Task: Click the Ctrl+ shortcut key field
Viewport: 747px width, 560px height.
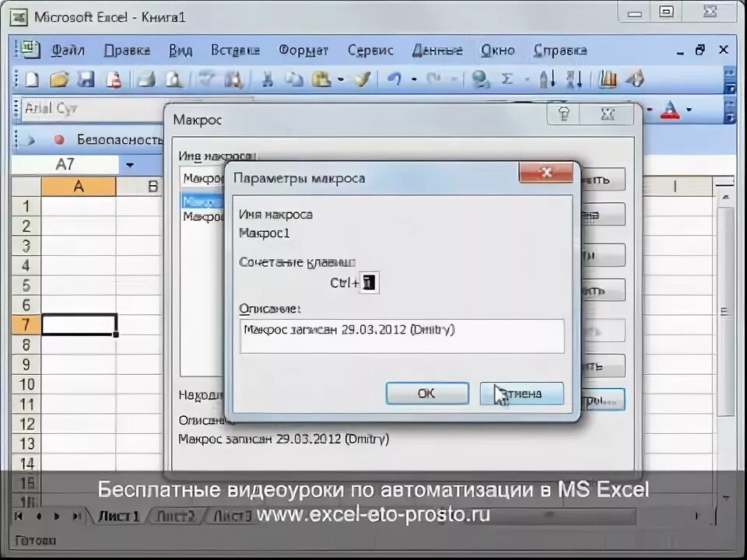Action: (369, 283)
